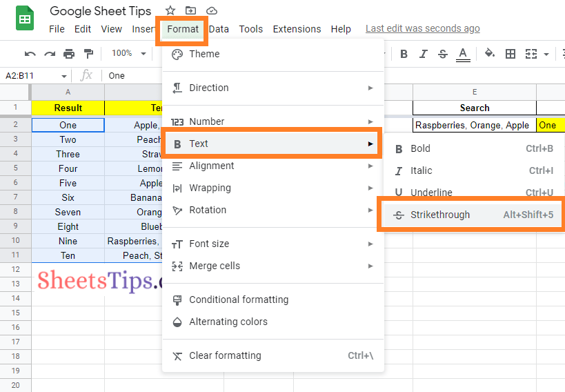Select row 5 header
The height and width of the screenshot is (392, 565).
[15, 168]
